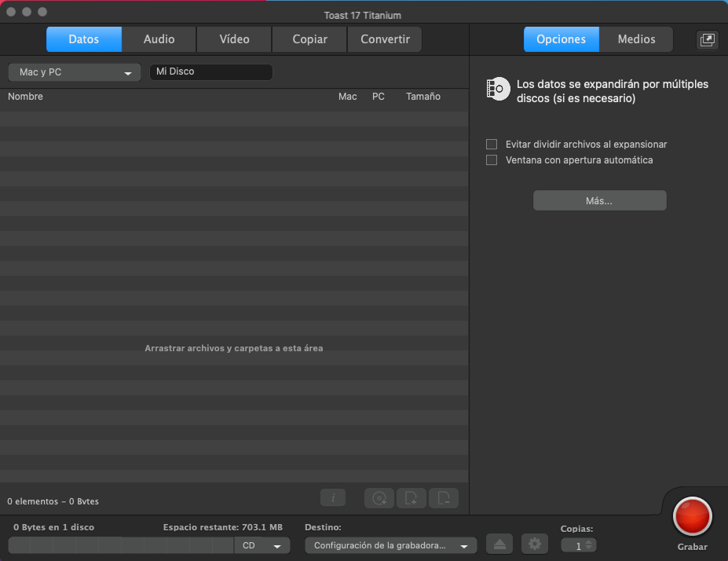
Task: Switch to the Datos tab
Action: (84, 39)
